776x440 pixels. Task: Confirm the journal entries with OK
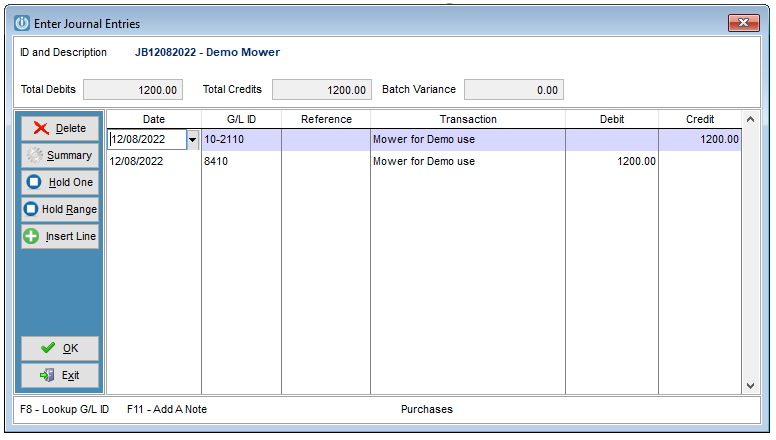click(60, 348)
